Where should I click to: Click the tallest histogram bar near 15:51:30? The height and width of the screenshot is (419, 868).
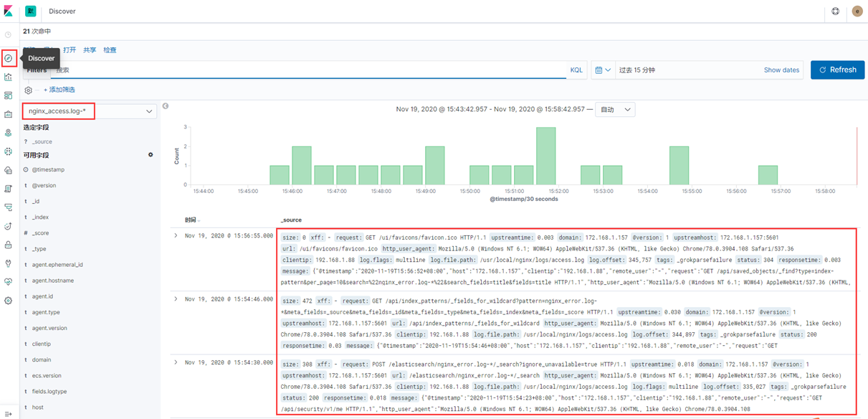[x=546, y=156]
